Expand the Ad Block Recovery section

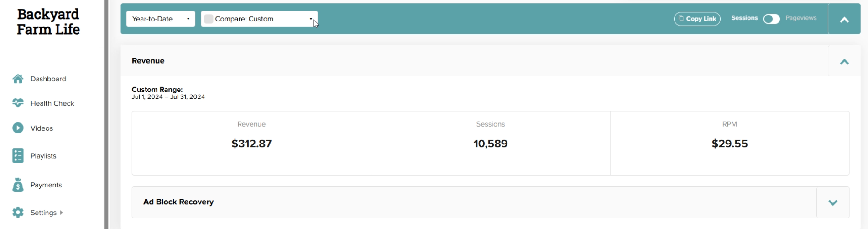click(832, 202)
